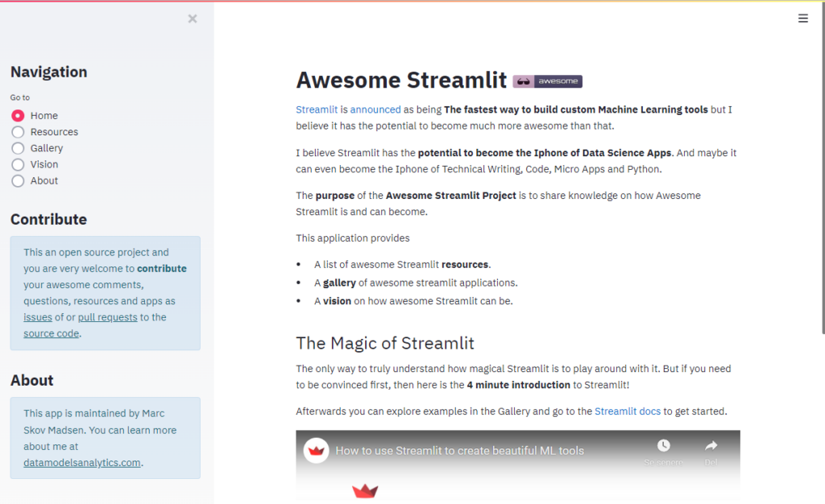
Task: Choose Vision in the Go to list
Action: pos(18,164)
